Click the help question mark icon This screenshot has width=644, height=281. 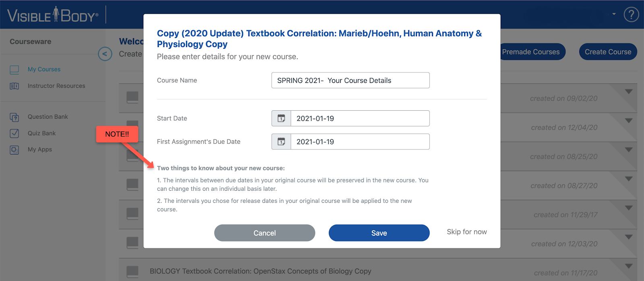coord(631,15)
